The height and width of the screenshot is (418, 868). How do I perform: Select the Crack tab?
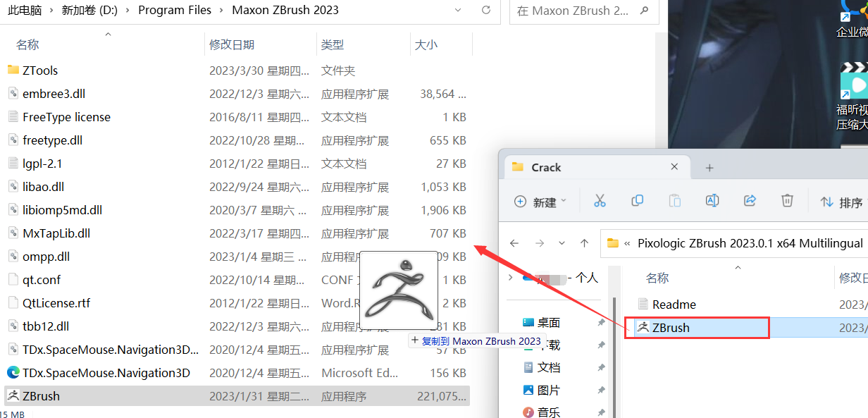[546, 167]
